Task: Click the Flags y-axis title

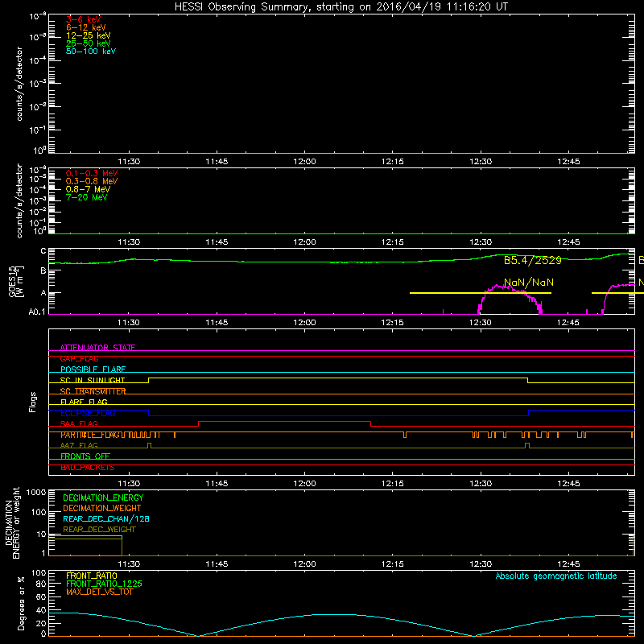Action: pos(33,402)
